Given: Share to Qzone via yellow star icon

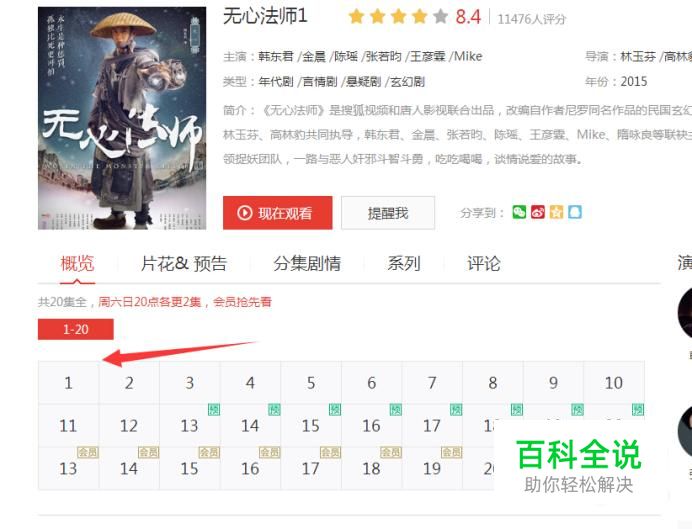Looking at the screenshot, I should click(x=556, y=212).
